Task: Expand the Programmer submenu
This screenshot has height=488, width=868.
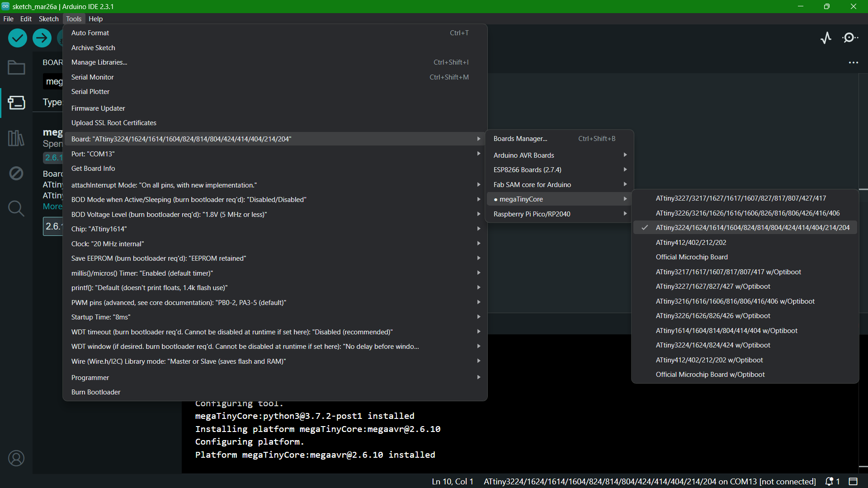Action: point(275,378)
